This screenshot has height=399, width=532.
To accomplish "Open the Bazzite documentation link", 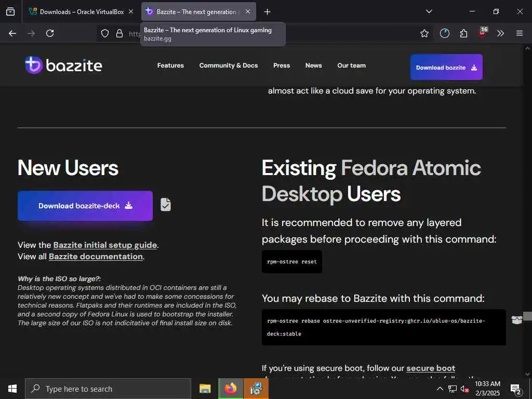I will point(96,257).
